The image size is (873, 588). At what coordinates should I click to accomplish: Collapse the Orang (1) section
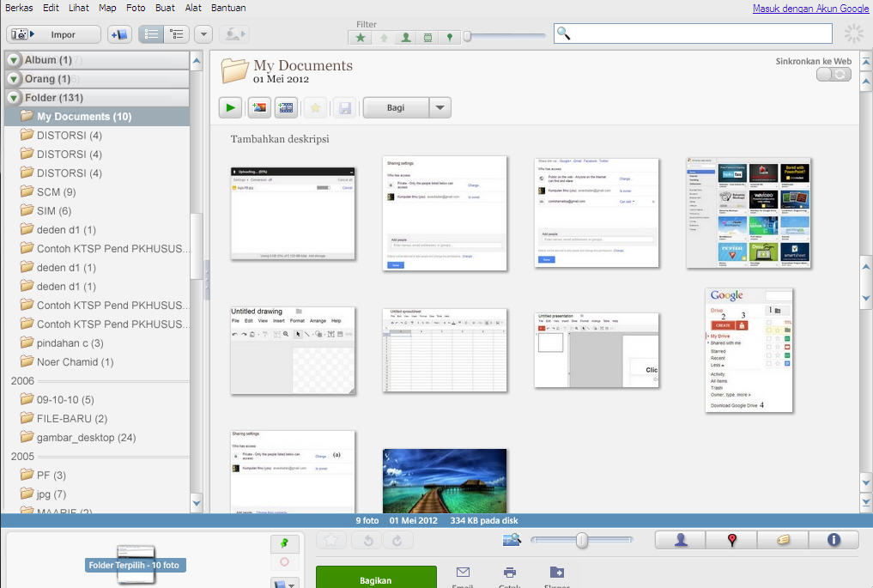[14, 79]
